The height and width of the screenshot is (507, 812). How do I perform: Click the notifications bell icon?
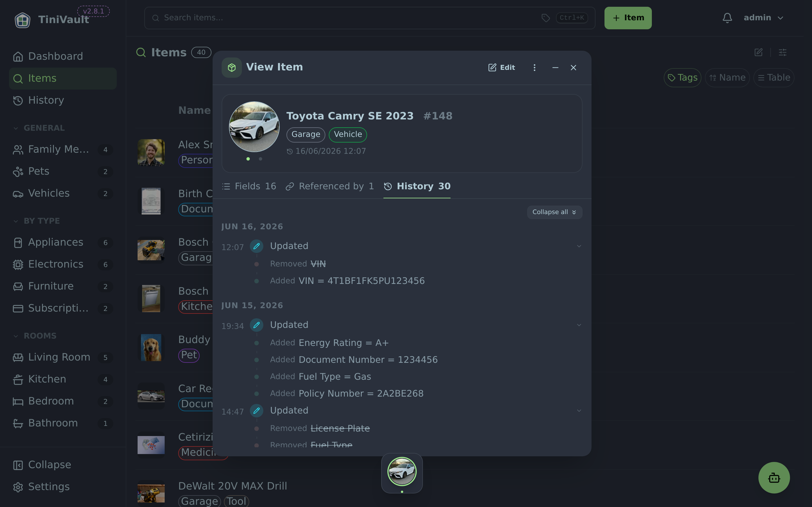click(x=727, y=18)
